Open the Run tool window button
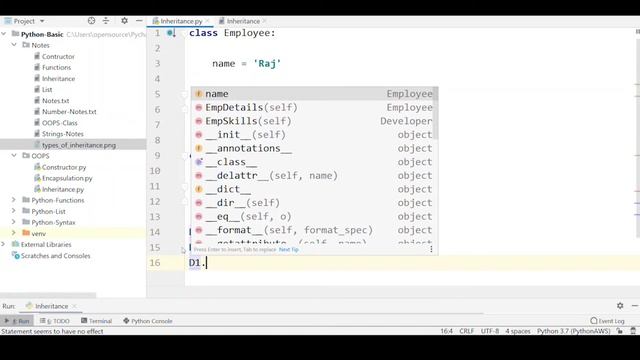 [17, 321]
